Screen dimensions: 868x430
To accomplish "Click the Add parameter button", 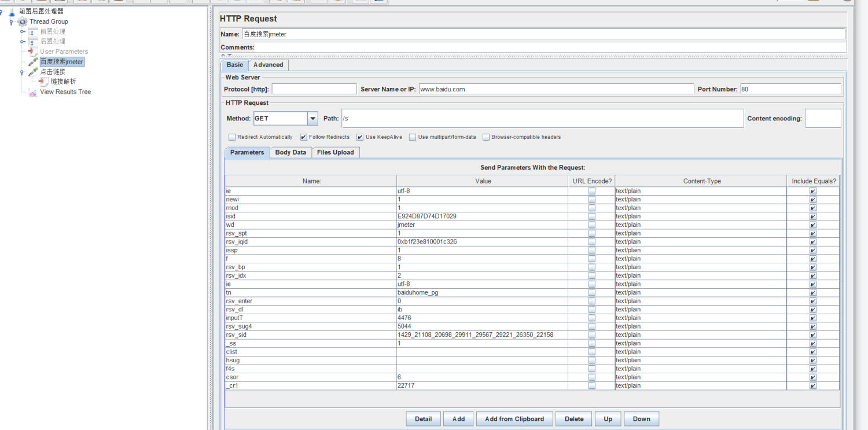I will [x=459, y=419].
